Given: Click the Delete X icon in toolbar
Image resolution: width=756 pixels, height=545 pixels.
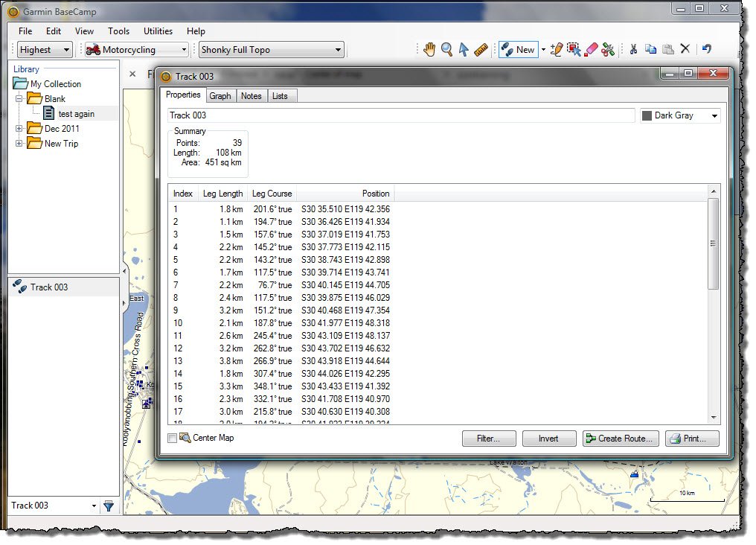Looking at the screenshot, I should tap(685, 48).
